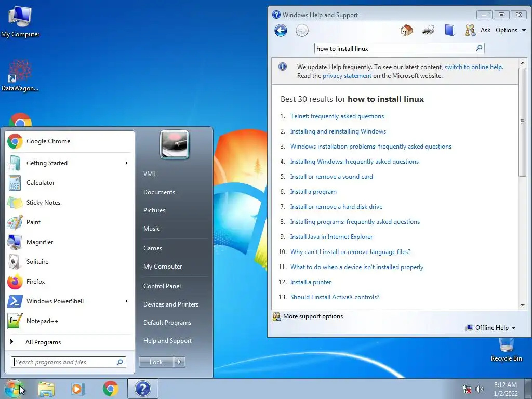This screenshot has height=399, width=532.
Task: Open My Computer desktop icon
Action: (x=20, y=21)
